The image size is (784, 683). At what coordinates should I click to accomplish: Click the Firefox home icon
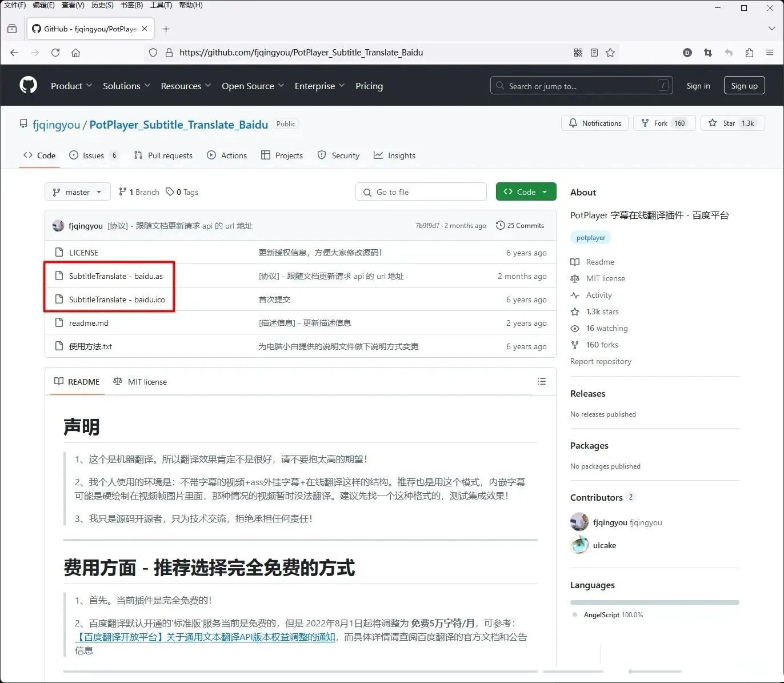[x=76, y=52]
